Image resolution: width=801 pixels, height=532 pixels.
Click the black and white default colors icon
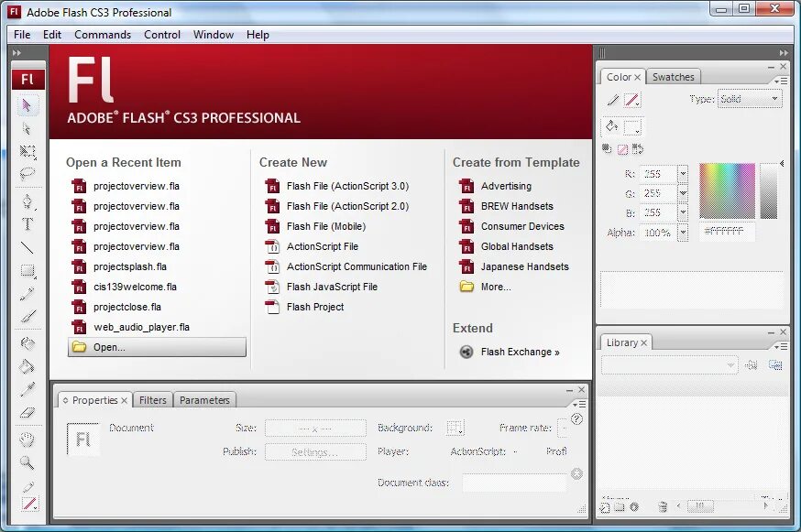607,149
